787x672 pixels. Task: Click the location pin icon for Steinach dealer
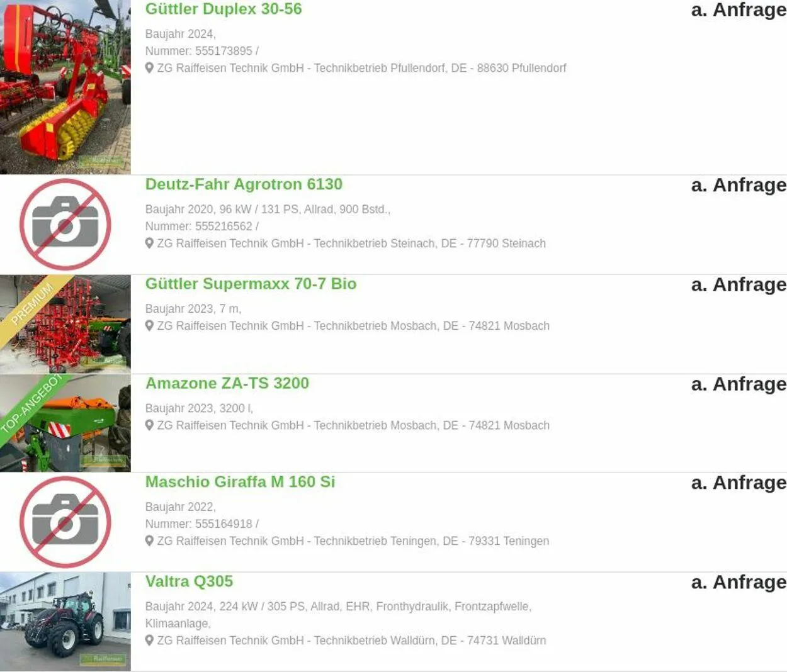[x=149, y=244]
